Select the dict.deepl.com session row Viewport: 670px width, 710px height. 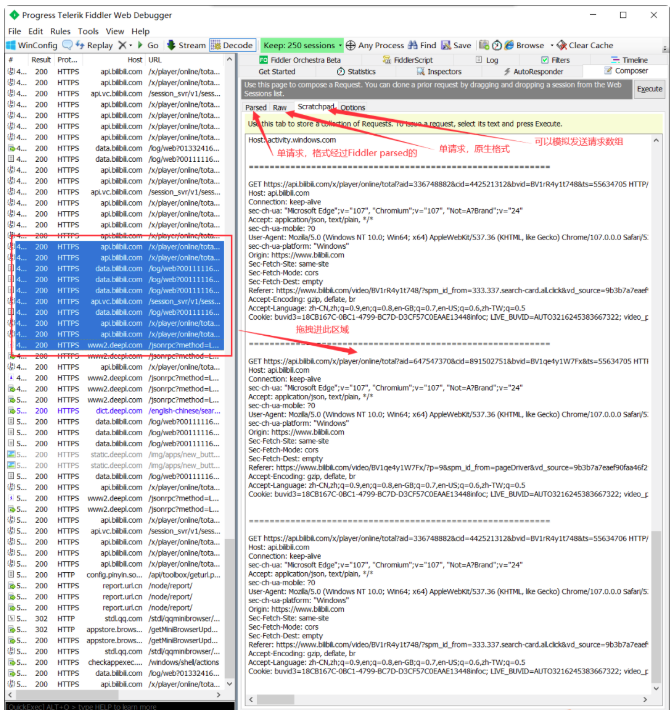[x=115, y=411]
